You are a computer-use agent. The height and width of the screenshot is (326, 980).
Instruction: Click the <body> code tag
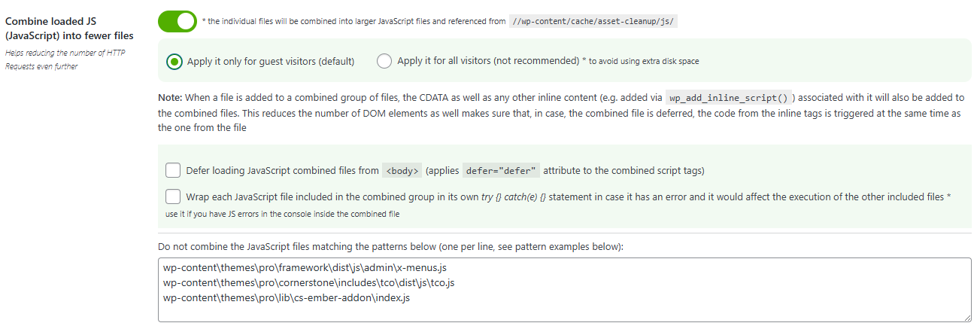click(402, 171)
